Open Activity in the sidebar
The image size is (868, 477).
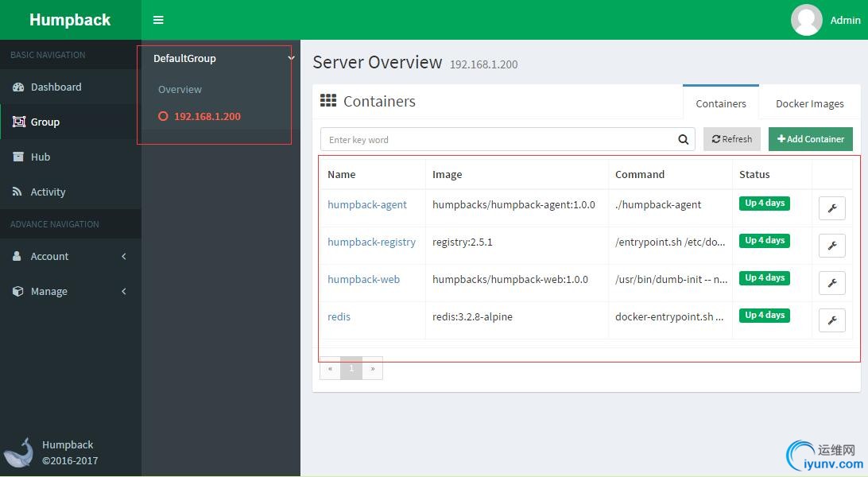[x=70, y=192]
